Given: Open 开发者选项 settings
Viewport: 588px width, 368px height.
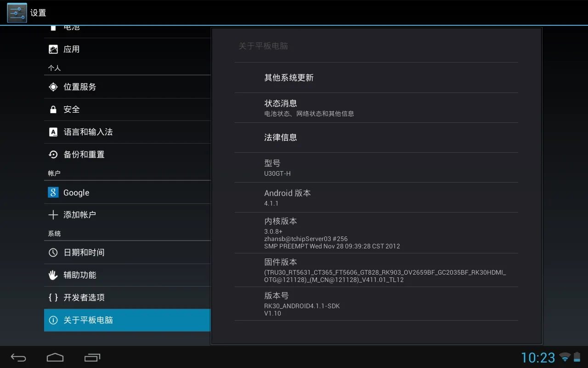Looking at the screenshot, I should point(127,298).
